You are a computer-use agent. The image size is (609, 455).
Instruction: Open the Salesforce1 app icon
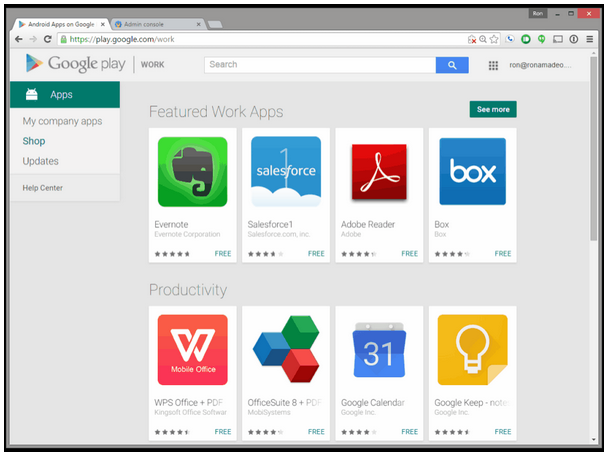286,171
